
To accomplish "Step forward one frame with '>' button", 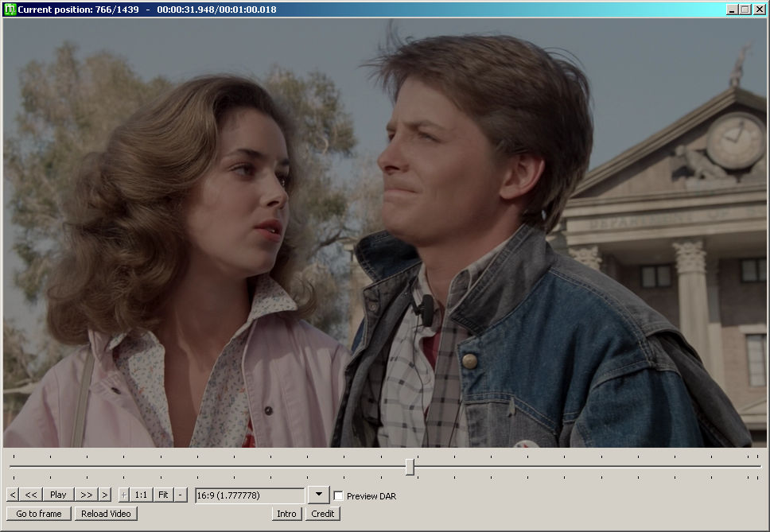I will (104, 495).
